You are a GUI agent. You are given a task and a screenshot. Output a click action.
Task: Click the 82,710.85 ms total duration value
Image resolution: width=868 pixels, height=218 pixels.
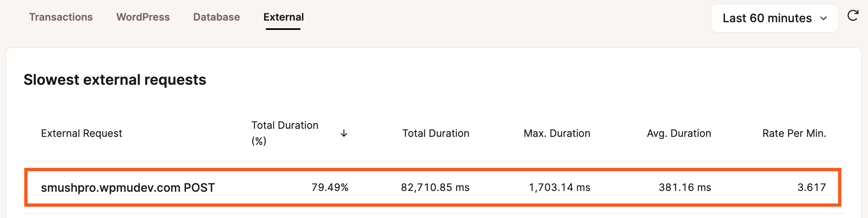click(435, 187)
